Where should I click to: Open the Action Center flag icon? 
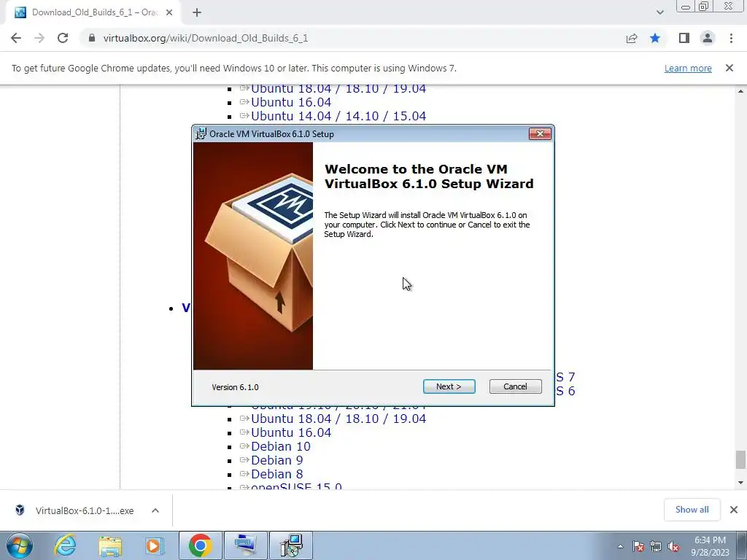(638, 547)
